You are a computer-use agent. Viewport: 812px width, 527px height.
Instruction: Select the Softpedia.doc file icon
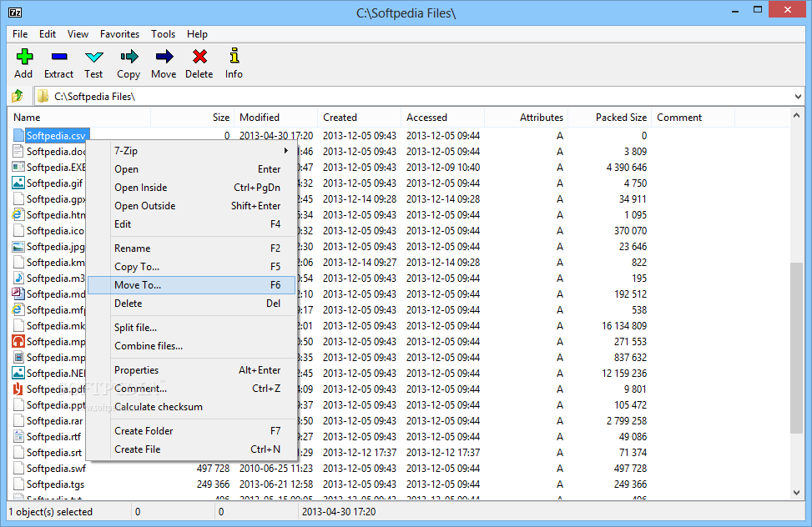[x=18, y=151]
